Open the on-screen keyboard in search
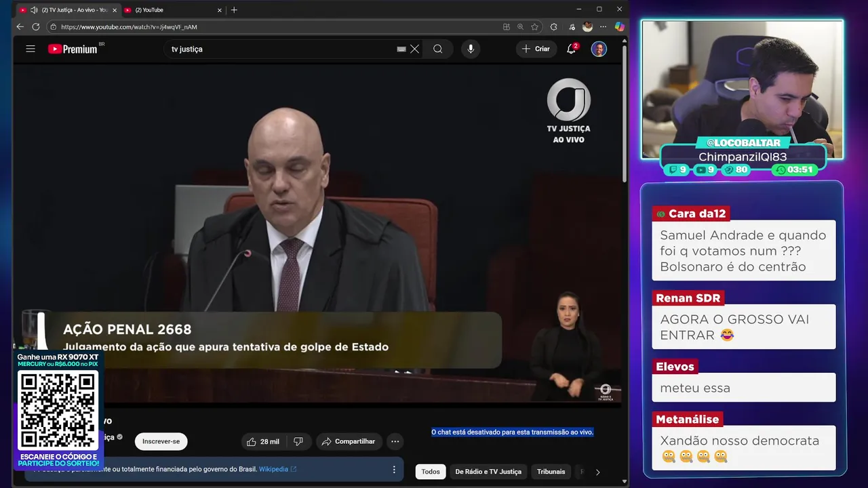Image resolution: width=868 pixels, height=488 pixels. click(x=401, y=49)
